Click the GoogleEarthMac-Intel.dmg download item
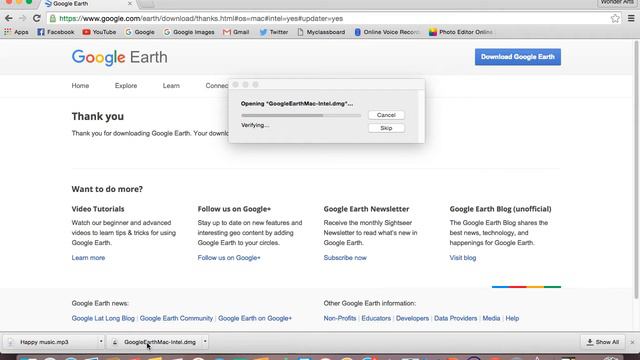Viewport: 640px width, 360px height. 155,342
